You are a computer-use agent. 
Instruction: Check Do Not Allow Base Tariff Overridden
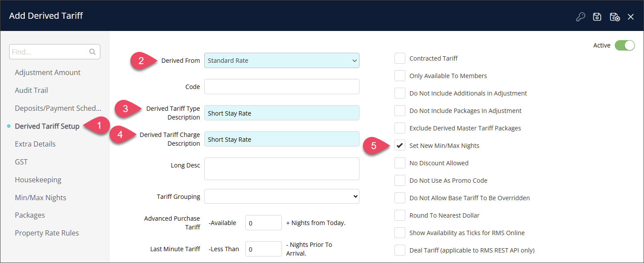pyautogui.click(x=400, y=198)
